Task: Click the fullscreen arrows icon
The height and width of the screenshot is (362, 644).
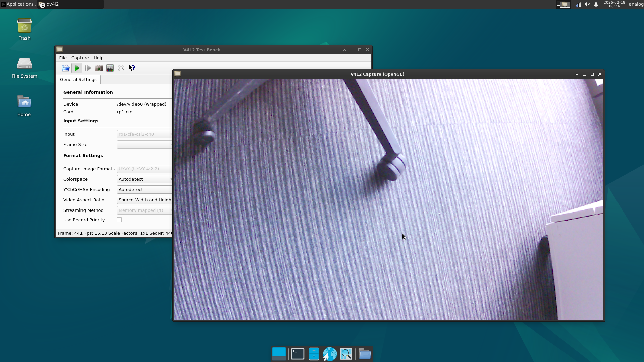Action: pos(121,68)
